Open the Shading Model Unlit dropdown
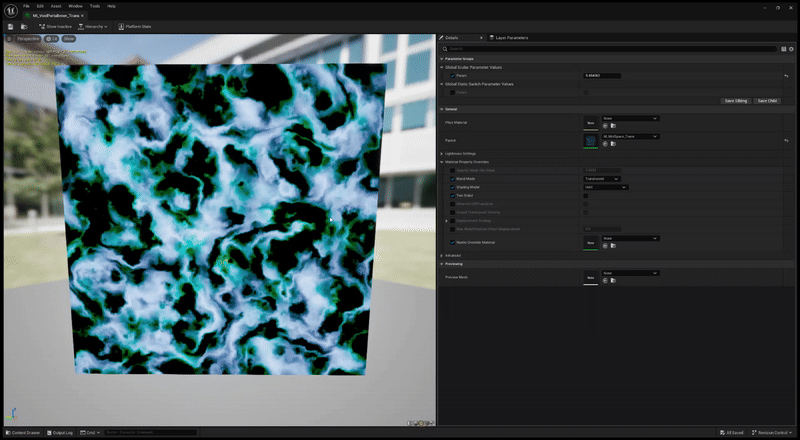Image resolution: width=800 pixels, height=440 pixels. 606,187
